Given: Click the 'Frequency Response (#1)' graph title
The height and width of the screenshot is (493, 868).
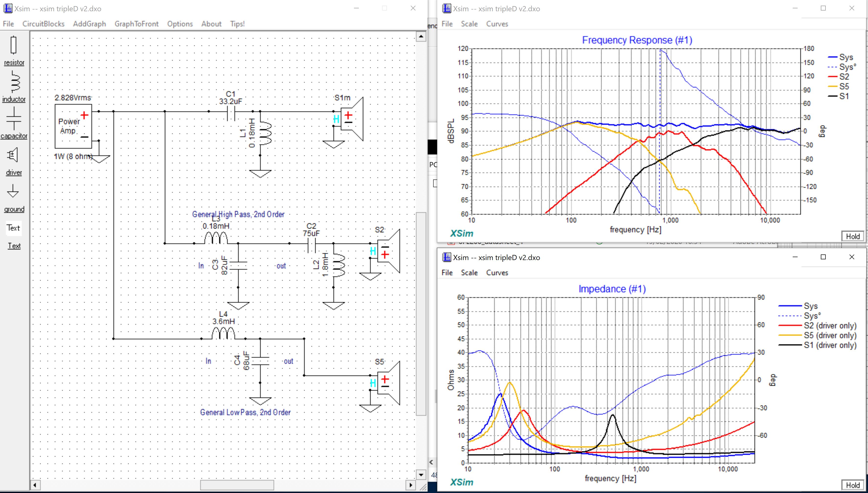Looking at the screenshot, I should point(637,40).
